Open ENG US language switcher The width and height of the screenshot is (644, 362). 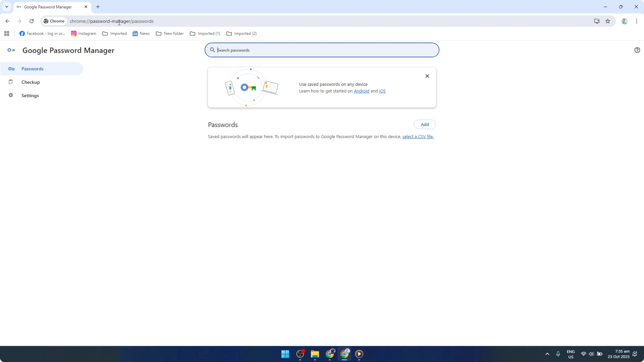[571, 354]
